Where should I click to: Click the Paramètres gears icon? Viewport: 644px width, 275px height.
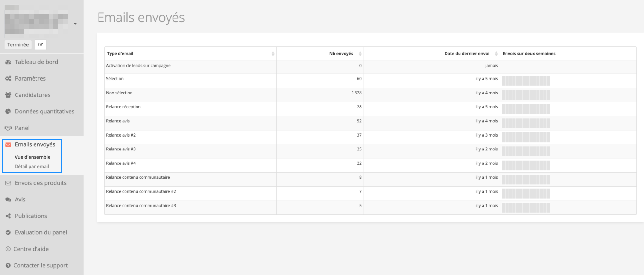coord(8,79)
